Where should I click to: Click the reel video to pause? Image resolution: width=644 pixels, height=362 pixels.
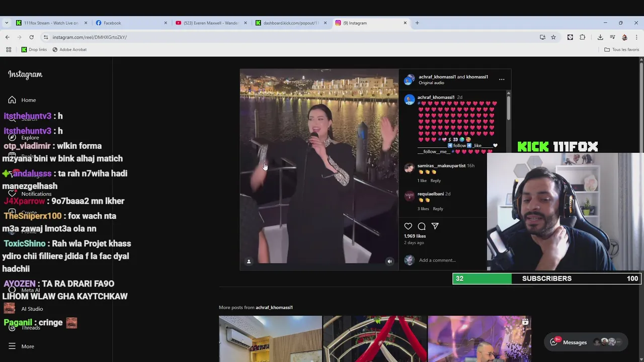pyautogui.click(x=319, y=169)
